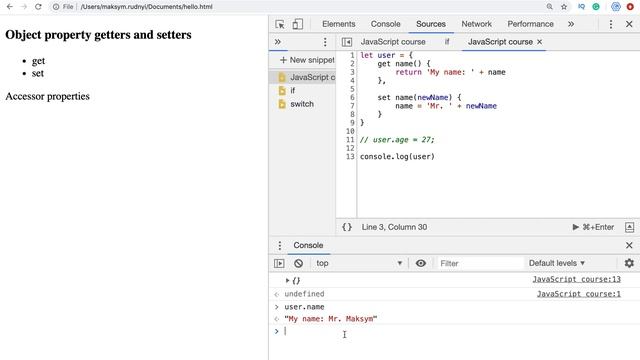Viewport: 640px width, 360px height.
Task: Click the 'set' list item on page
Action: coord(38,73)
